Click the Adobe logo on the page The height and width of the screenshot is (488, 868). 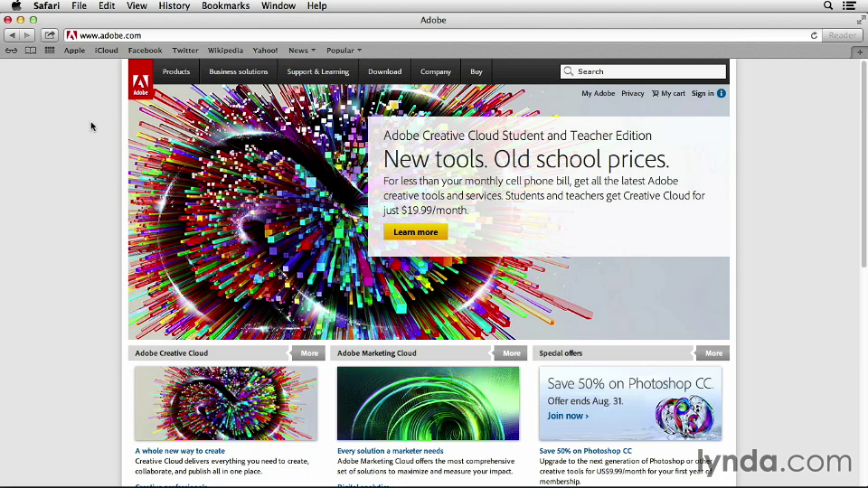(141, 80)
